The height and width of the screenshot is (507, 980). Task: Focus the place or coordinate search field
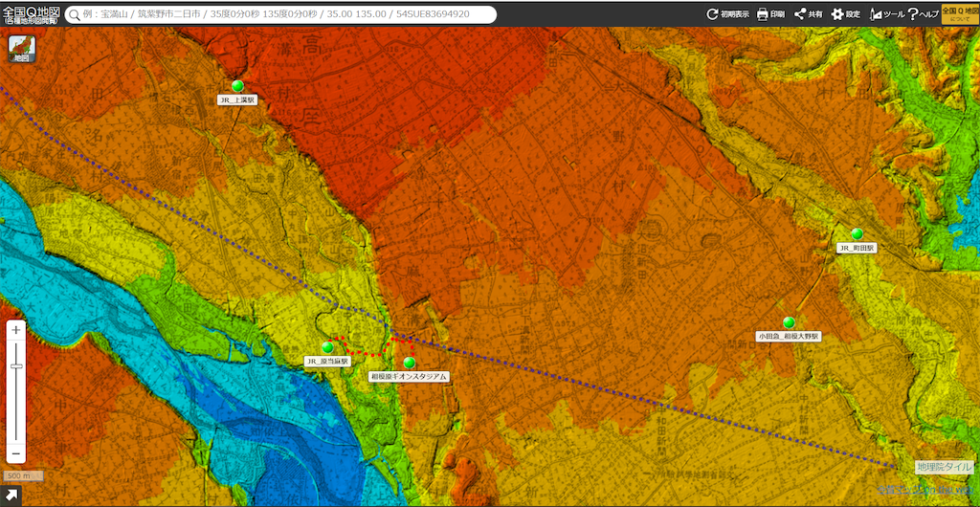click(280, 14)
